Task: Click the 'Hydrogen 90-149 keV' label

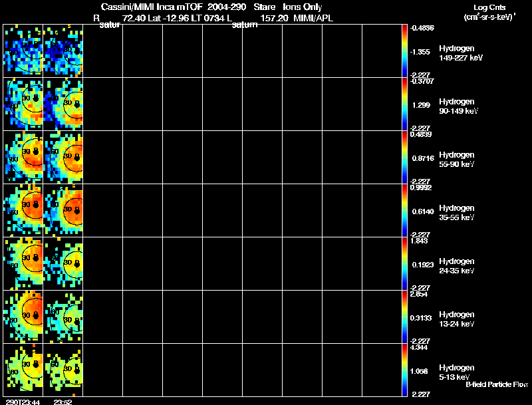Action: coord(458,106)
